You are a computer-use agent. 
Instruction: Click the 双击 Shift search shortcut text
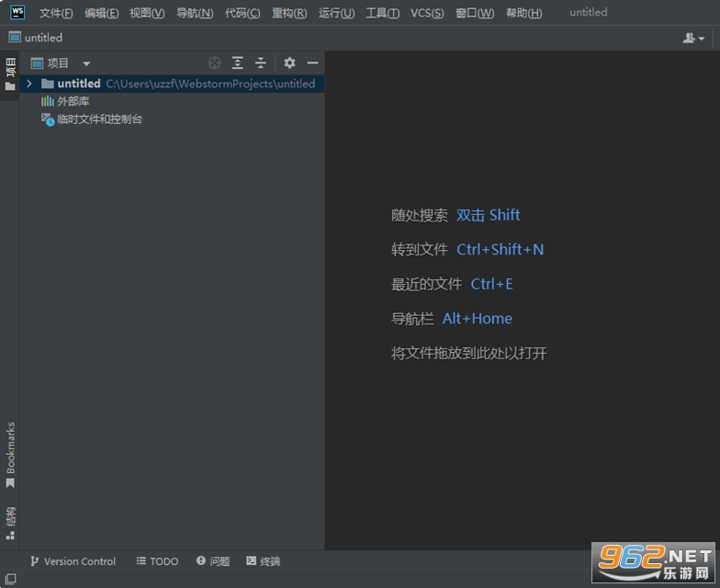click(x=489, y=215)
